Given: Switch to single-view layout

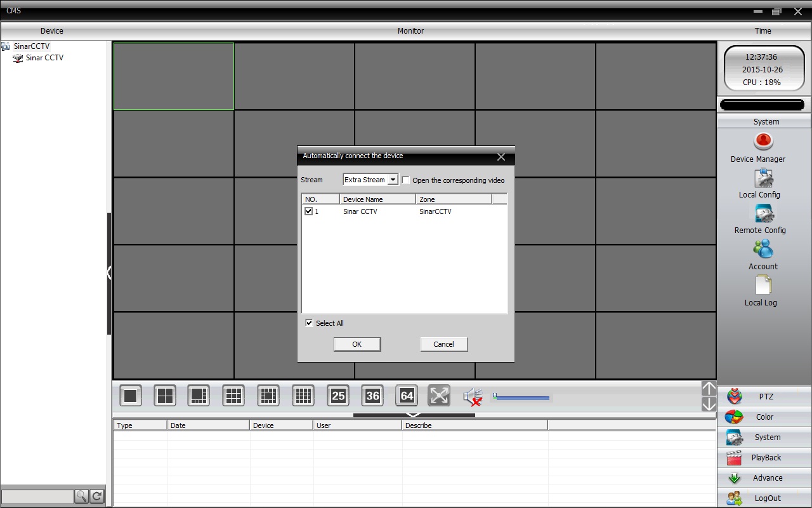Looking at the screenshot, I should [131, 396].
